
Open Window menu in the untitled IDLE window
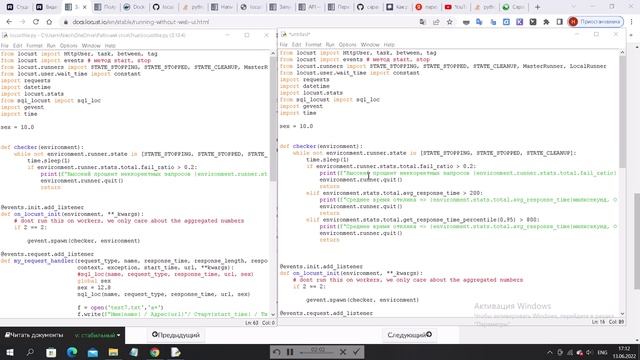370,44
